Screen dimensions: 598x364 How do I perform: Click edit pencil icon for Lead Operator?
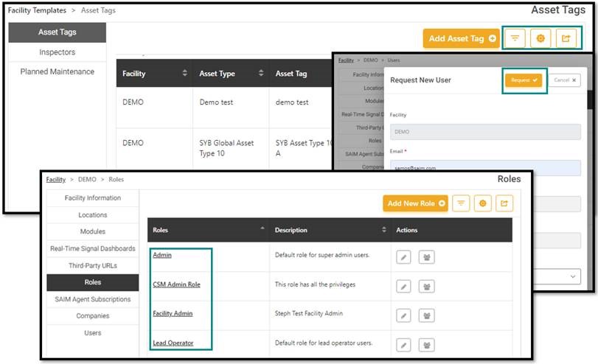403,344
